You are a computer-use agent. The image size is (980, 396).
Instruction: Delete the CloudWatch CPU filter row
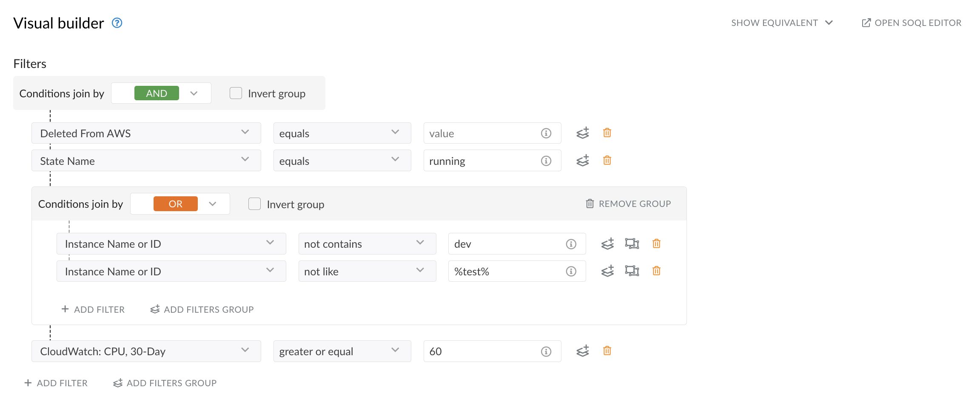(607, 351)
